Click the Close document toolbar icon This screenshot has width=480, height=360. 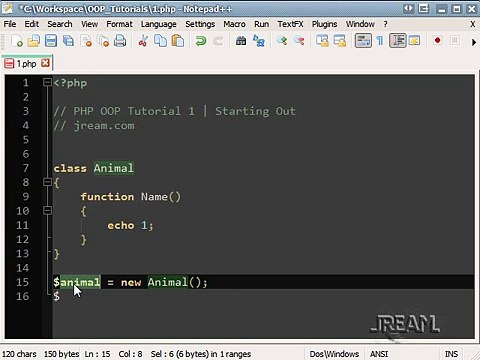click(86, 41)
